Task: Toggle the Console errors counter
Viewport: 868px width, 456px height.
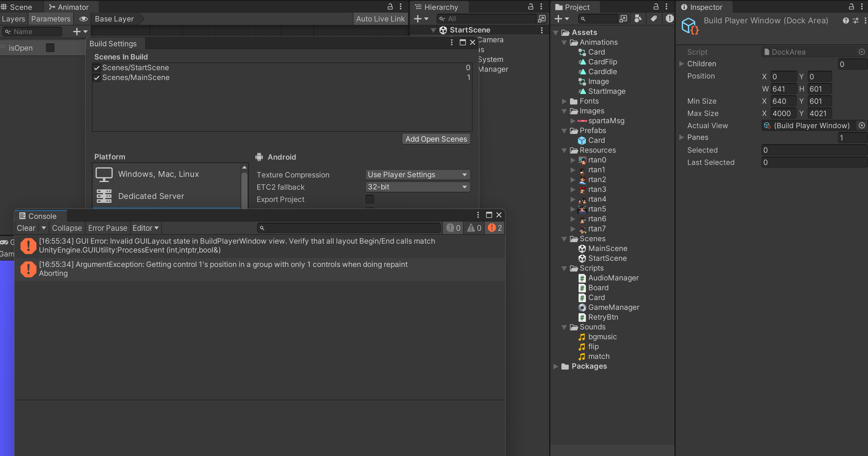Action: pos(495,228)
